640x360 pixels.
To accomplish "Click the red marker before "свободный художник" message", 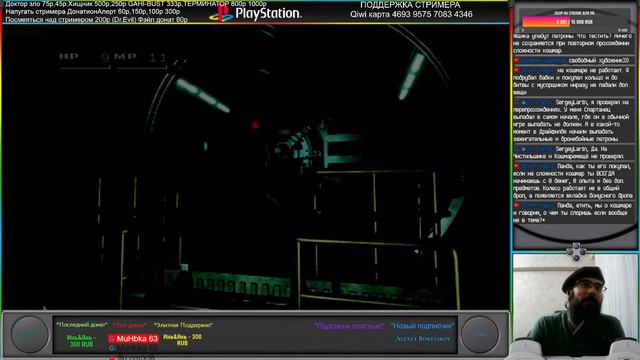I will (x=516, y=60).
